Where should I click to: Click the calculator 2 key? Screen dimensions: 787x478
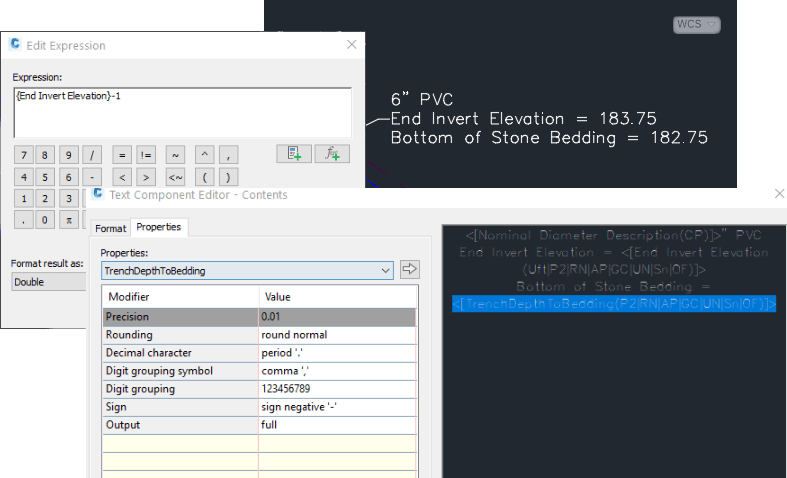point(45,198)
